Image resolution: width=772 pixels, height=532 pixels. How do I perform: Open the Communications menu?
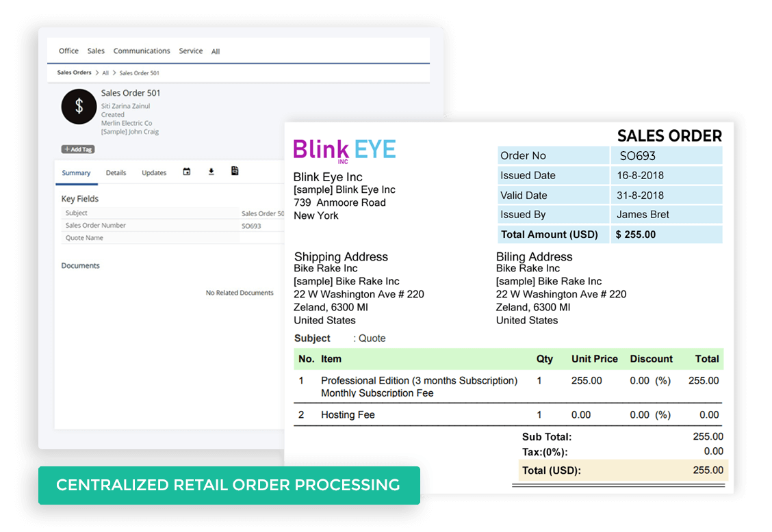pos(142,51)
